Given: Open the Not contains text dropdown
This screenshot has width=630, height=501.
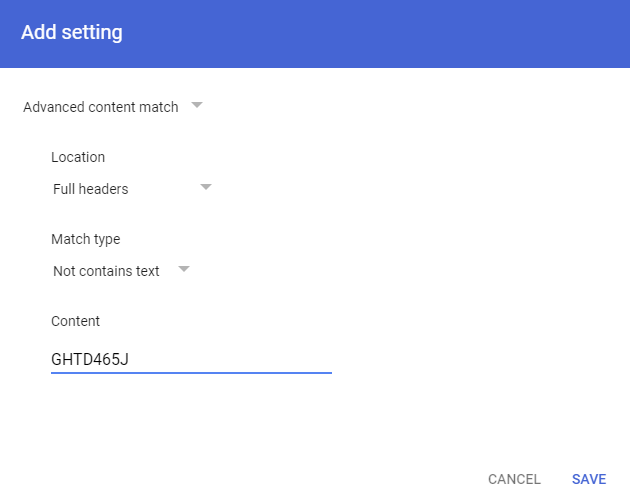Looking at the screenshot, I should [120, 271].
